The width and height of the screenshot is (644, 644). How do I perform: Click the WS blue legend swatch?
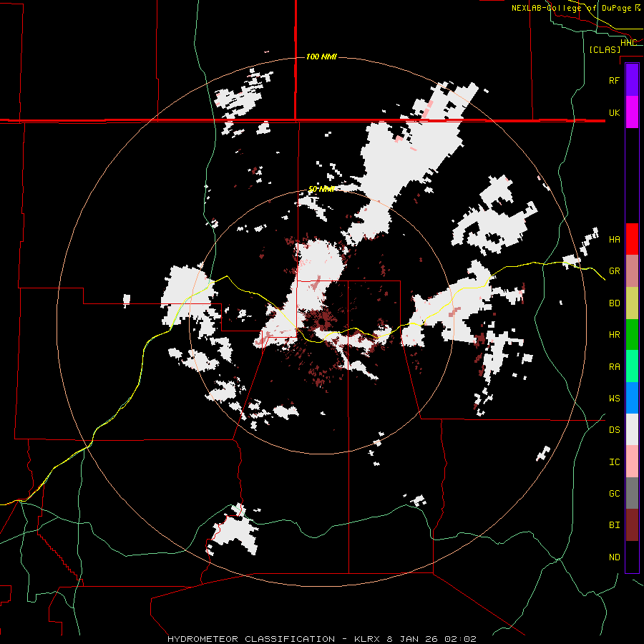pos(632,398)
